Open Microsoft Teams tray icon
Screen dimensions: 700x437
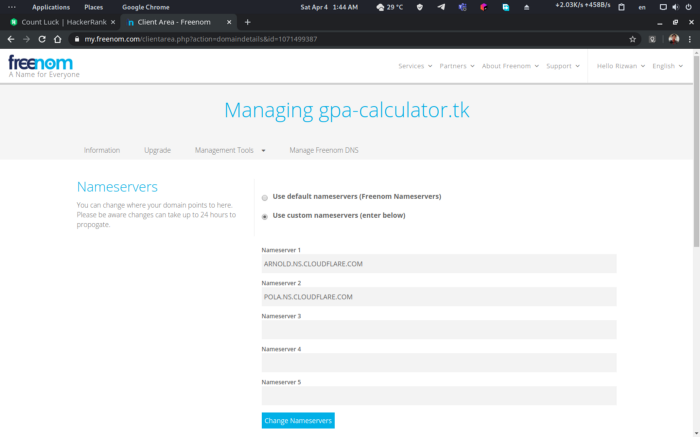[x=462, y=7]
